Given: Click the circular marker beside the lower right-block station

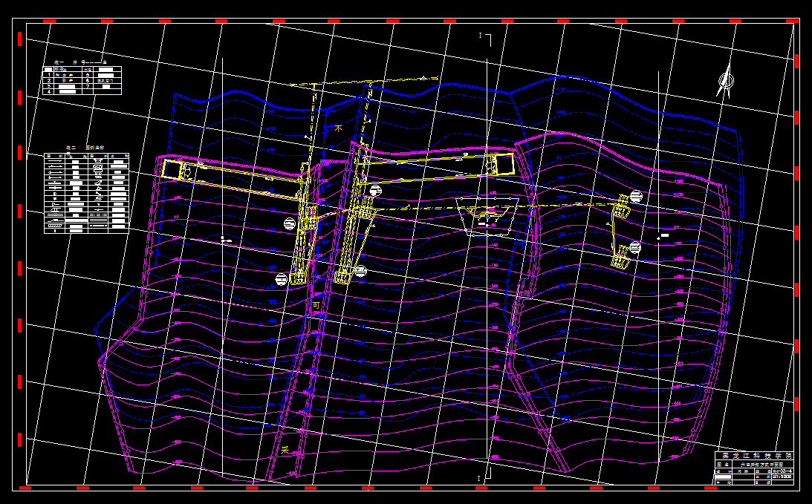Looking at the screenshot, I should pos(635,248).
